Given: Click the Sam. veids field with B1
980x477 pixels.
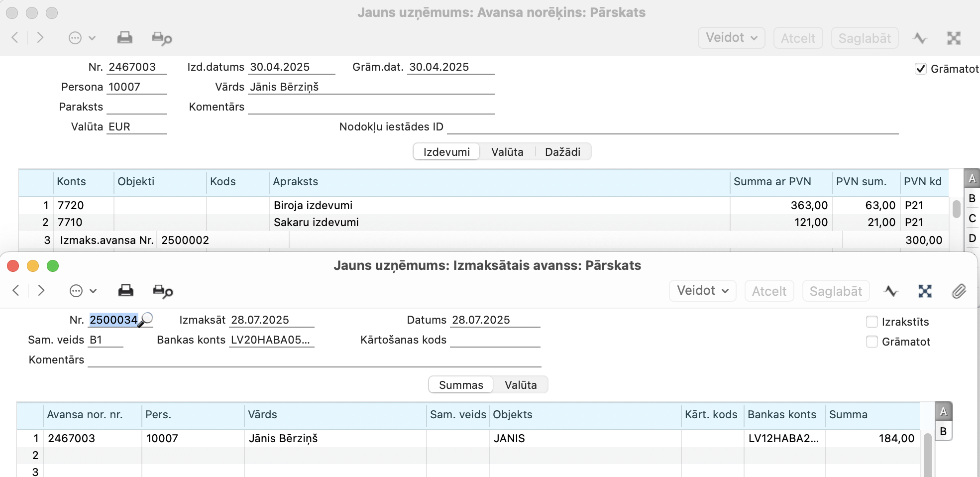Looking at the screenshot, I should 106,340.
